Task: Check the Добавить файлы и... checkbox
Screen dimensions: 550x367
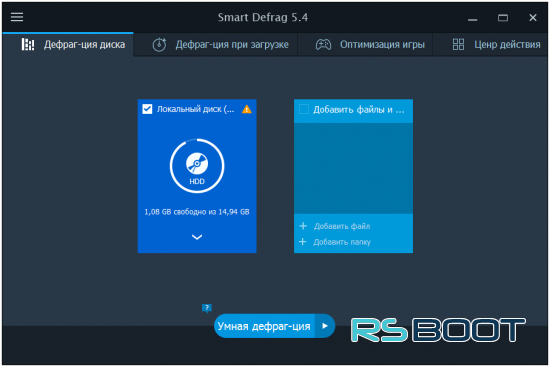Action: (x=304, y=109)
